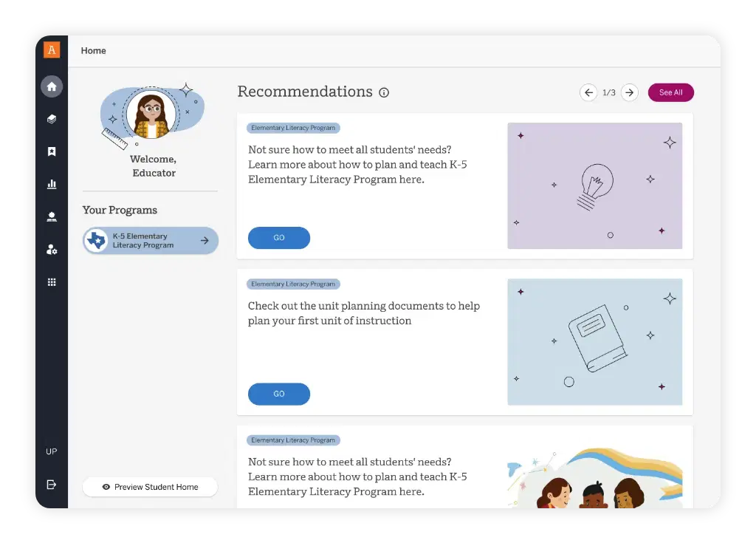Open the bar chart reporting icon
This screenshot has width=756, height=543.
click(52, 184)
